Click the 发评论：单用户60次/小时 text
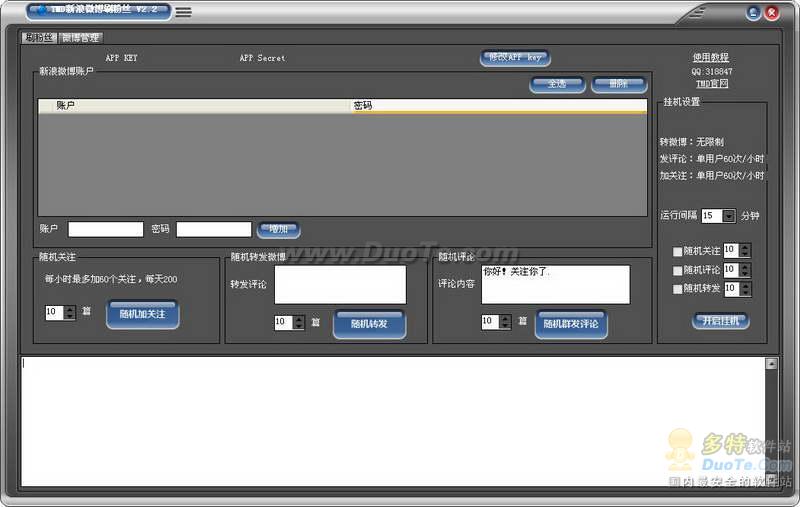 pos(712,159)
